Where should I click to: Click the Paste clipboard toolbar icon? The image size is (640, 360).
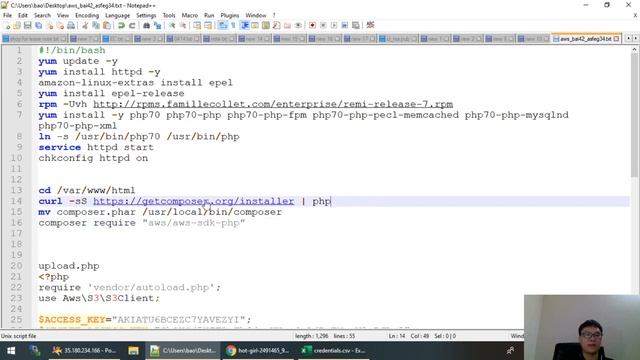pyautogui.click(x=107, y=26)
